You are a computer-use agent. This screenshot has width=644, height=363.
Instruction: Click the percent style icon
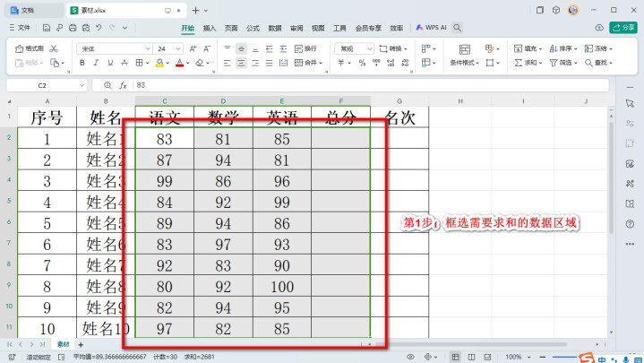(363, 64)
